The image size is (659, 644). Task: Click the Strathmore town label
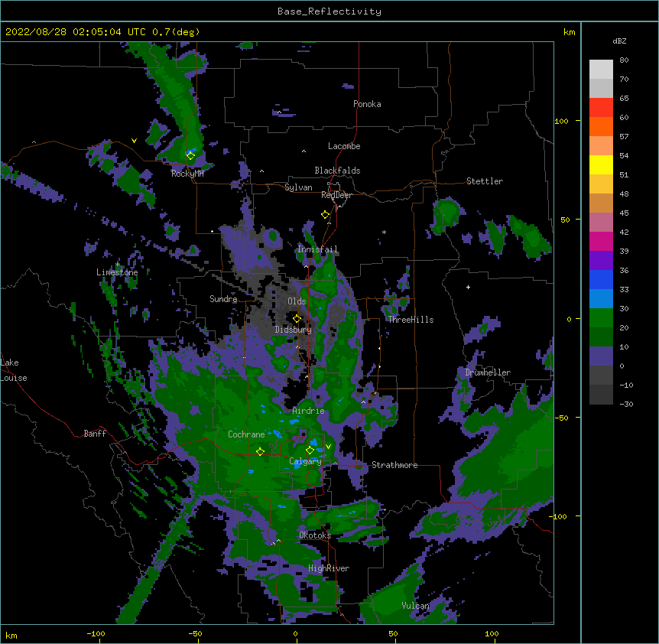[394, 465]
